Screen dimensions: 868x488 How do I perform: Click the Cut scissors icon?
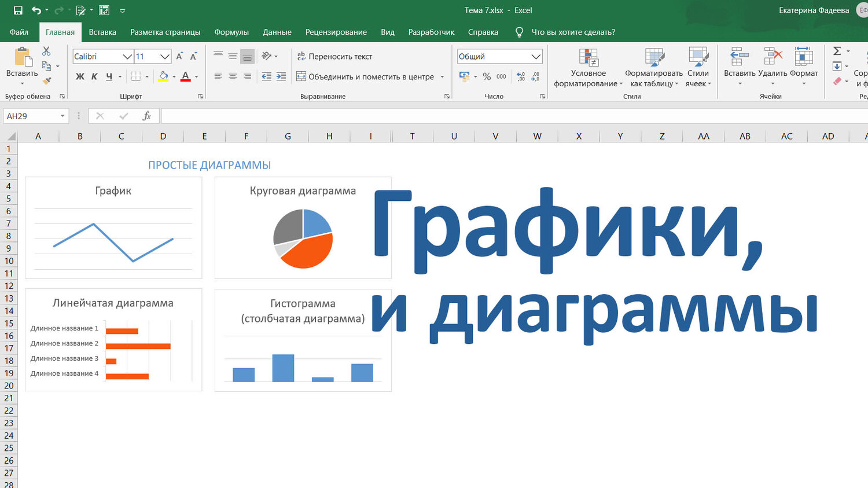pyautogui.click(x=47, y=51)
